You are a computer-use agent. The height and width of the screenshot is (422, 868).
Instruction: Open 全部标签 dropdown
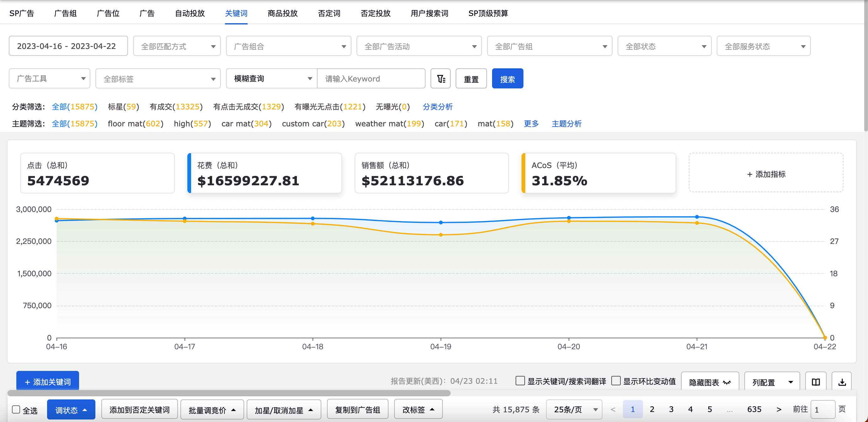158,79
